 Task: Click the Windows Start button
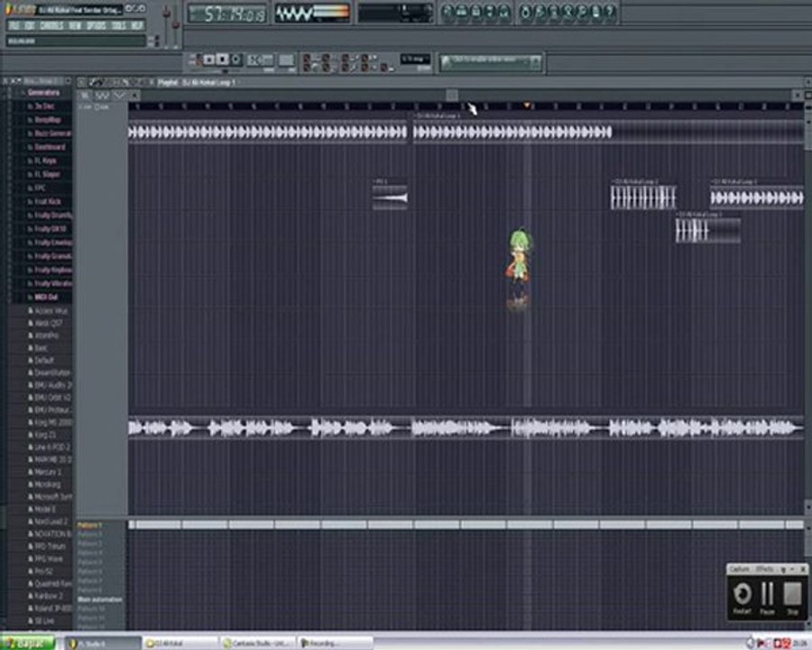pyautogui.click(x=28, y=644)
